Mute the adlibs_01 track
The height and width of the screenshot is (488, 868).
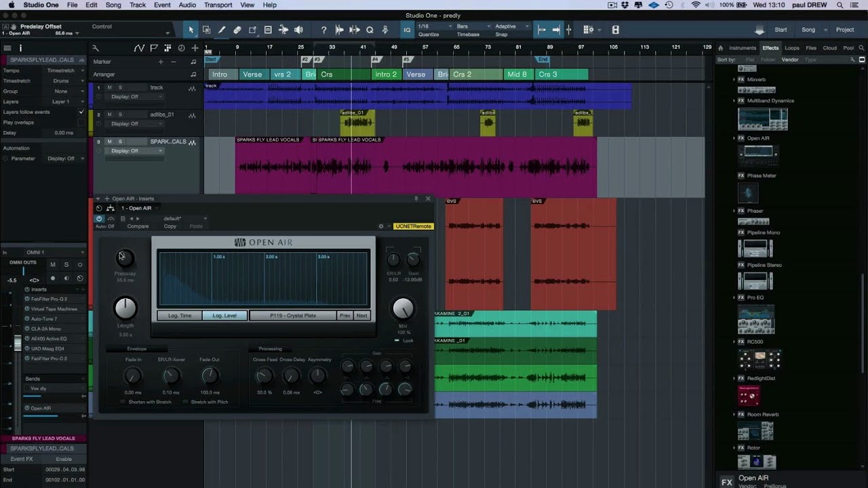[110, 115]
